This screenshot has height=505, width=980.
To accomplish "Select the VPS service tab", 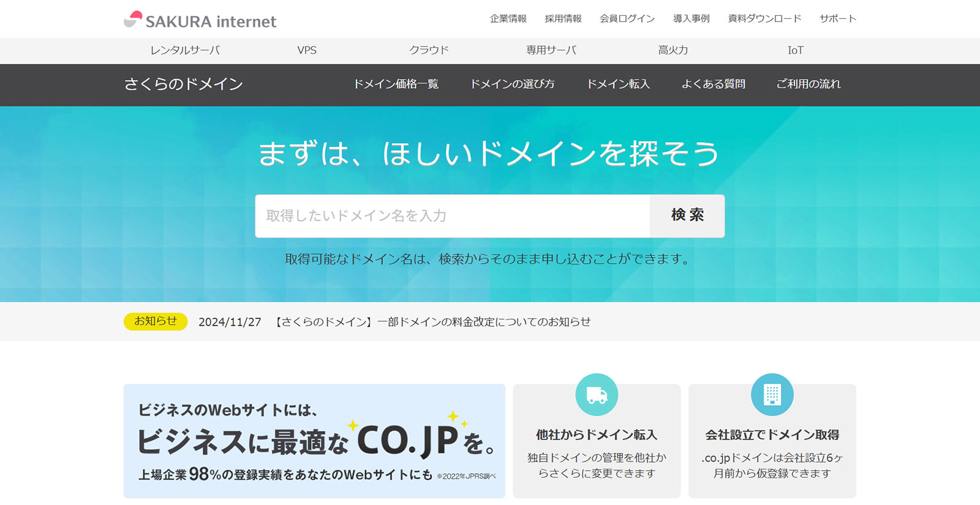I will 307,50.
